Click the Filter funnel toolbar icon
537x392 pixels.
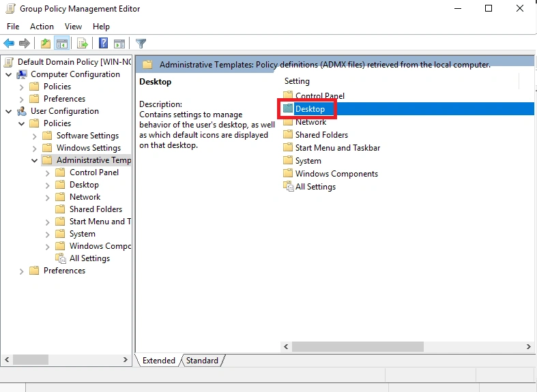click(141, 44)
